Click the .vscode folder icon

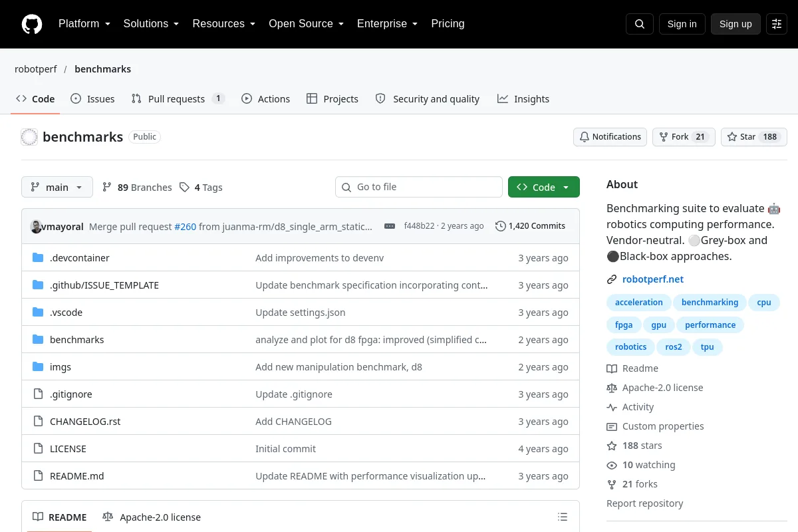click(38, 313)
